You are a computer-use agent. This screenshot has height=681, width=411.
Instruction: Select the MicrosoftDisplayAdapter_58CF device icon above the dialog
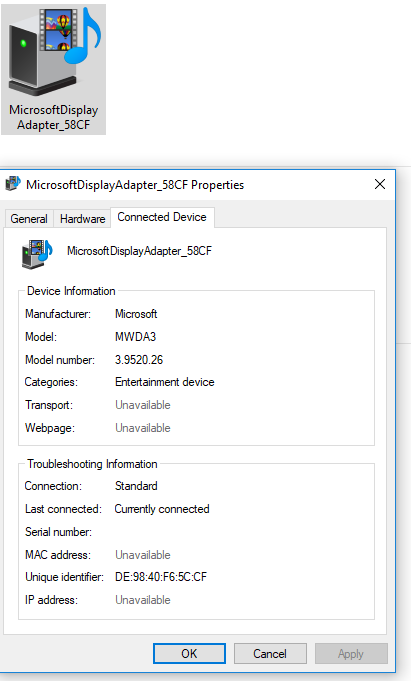pos(53,69)
